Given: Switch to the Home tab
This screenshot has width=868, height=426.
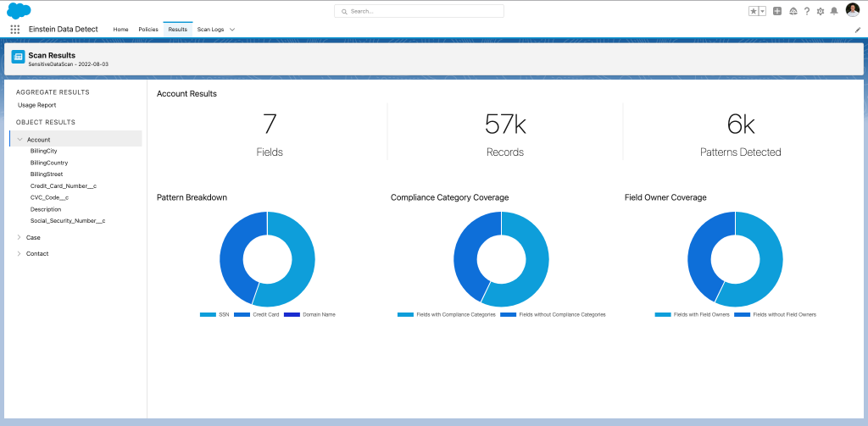Looking at the screenshot, I should [120, 30].
